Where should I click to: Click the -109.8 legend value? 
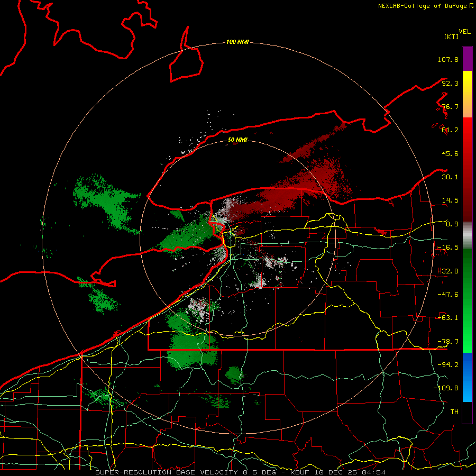pos(446,388)
